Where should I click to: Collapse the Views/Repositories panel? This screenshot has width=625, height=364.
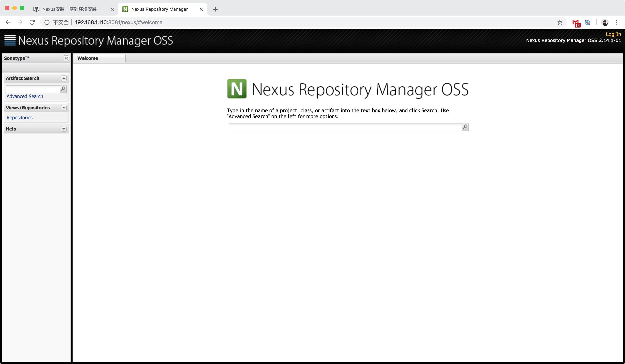64,108
